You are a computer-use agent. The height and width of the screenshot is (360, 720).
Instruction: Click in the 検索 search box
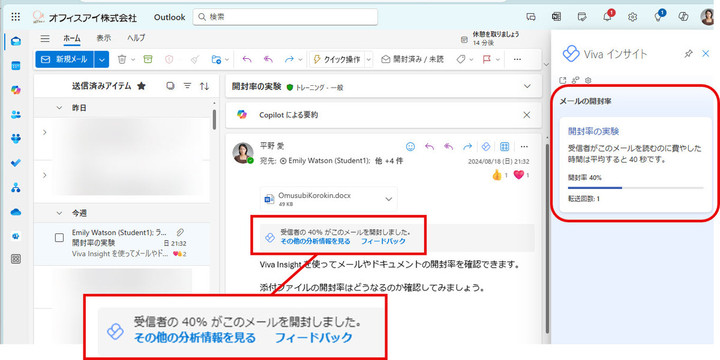(285, 17)
